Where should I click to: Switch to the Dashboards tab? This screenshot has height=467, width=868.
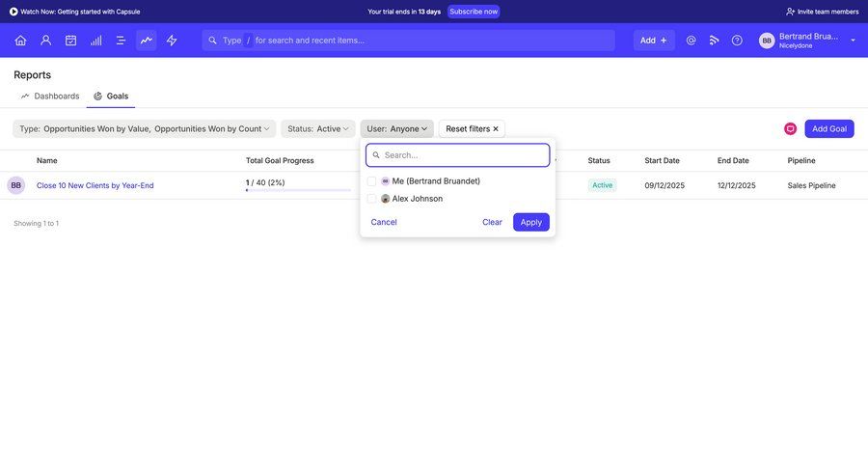[x=50, y=96]
